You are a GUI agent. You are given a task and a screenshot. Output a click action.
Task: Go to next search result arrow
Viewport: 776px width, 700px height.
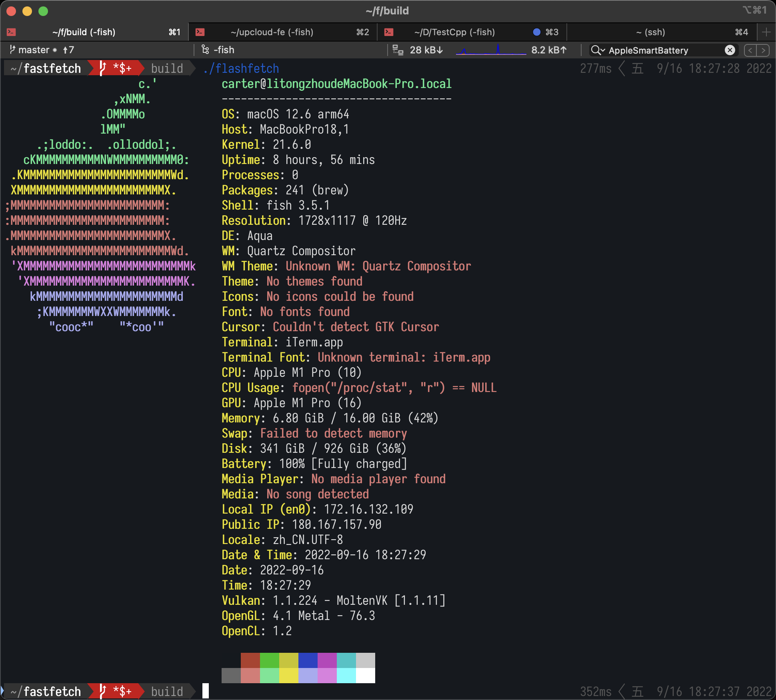click(x=763, y=50)
